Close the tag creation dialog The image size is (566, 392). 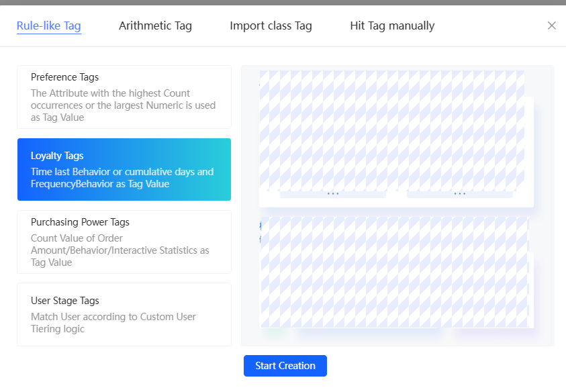(x=551, y=26)
